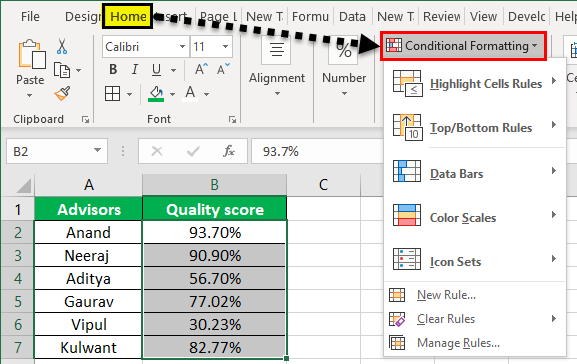Switch to the Home tab
The height and width of the screenshot is (364, 577).
pos(128,17)
